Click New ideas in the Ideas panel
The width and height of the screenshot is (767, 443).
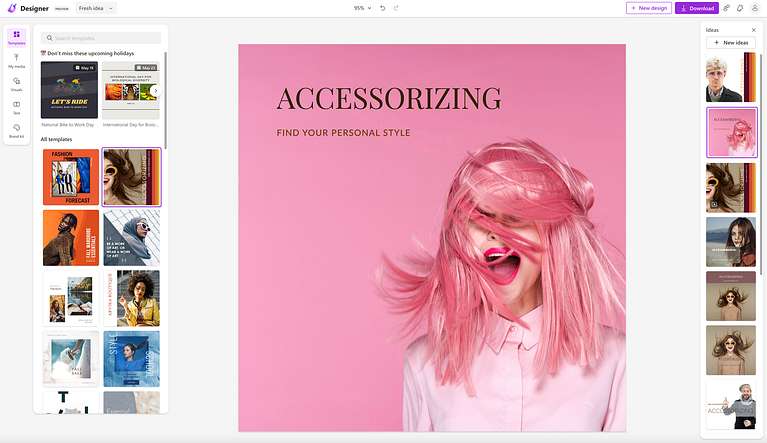coord(731,43)
